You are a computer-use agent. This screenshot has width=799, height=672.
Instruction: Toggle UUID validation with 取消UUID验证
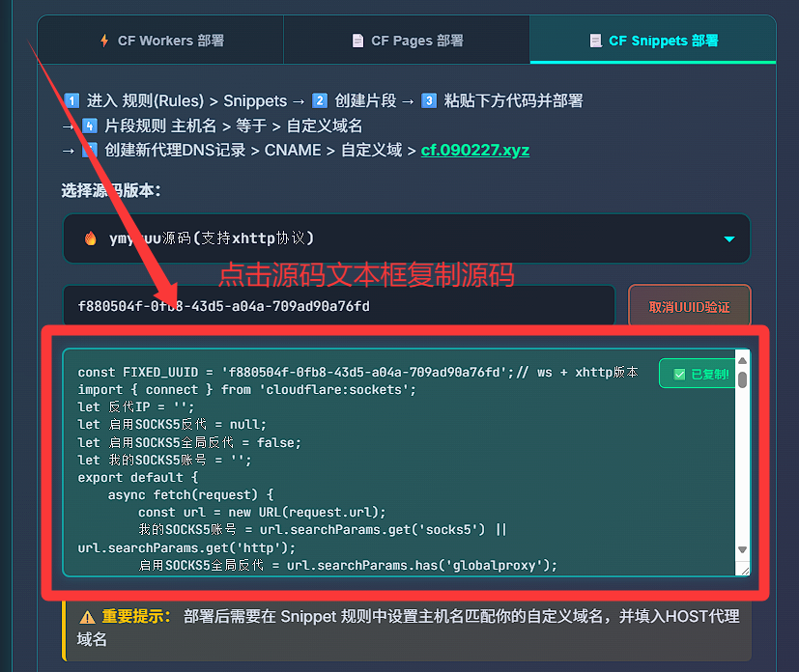[x=689, y=307]
